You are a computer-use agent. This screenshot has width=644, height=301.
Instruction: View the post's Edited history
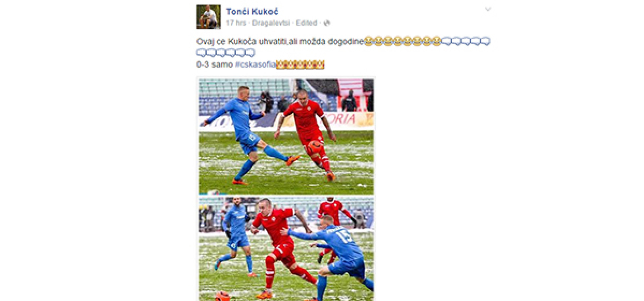point(306,23)
